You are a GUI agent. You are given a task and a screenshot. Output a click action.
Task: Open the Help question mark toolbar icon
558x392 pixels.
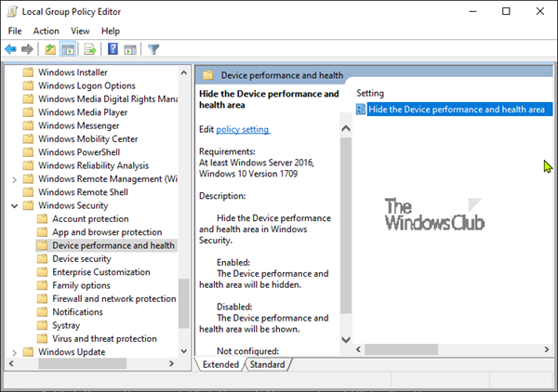(x=113, y=49)
